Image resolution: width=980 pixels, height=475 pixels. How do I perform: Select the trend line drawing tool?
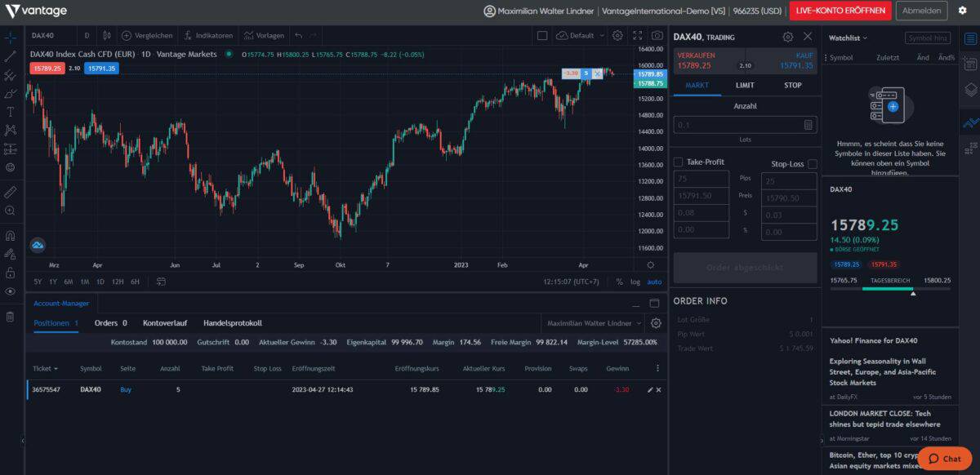coord(11,56)
